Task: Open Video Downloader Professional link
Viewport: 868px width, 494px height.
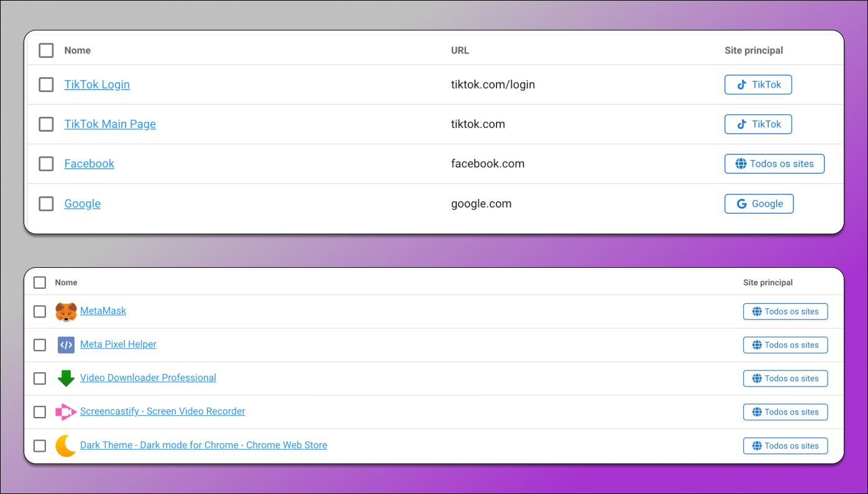Action: click(148, 378)
